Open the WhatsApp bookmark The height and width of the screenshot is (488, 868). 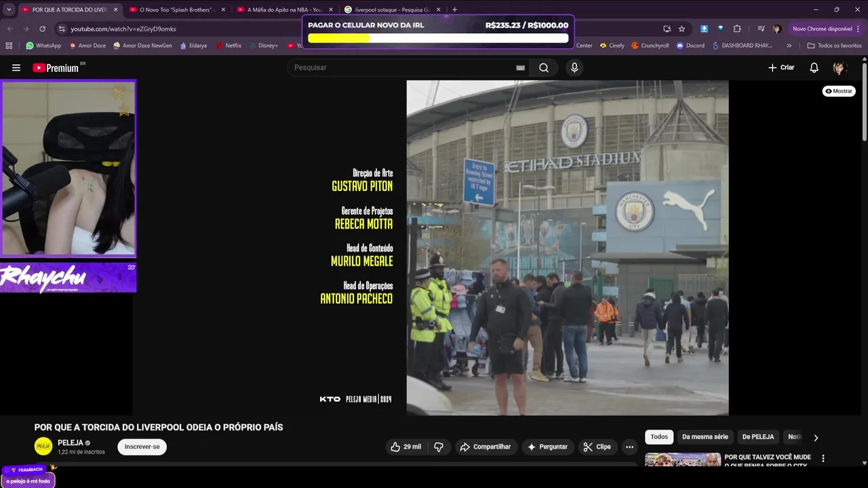43,45
